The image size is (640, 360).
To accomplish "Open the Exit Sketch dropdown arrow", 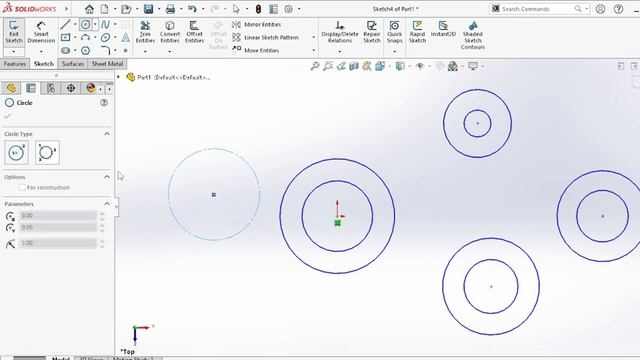I will pyautogui.click(x=14, y=51).
